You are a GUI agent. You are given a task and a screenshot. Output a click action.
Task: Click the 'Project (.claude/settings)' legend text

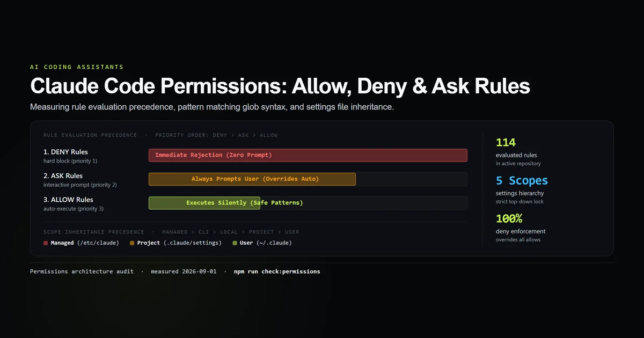point(179,243)
